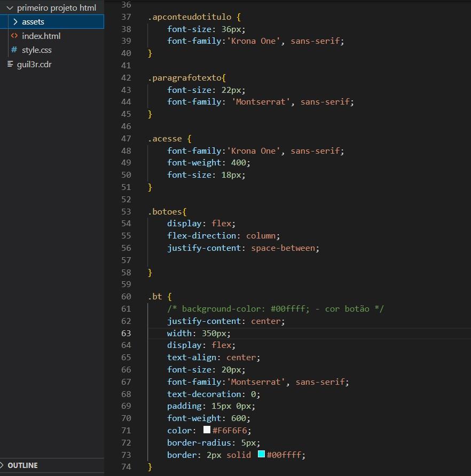Click the CSS hash icon beside style.css
Viewport: 471px width, 476px height.
pos(14,50)
